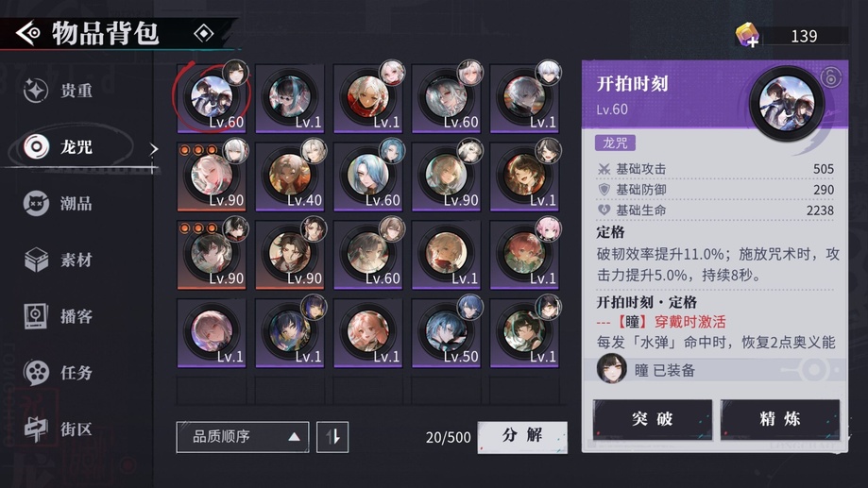Screen dimensions: 868x488
Task: Open the 品质顺序 sort dropdown
Action: 243,437
